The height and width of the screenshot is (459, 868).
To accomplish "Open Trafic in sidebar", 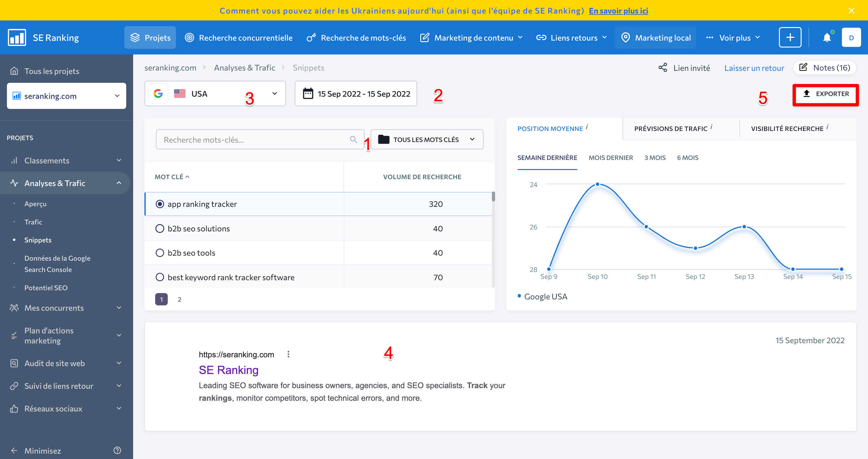I will point(33,222).
